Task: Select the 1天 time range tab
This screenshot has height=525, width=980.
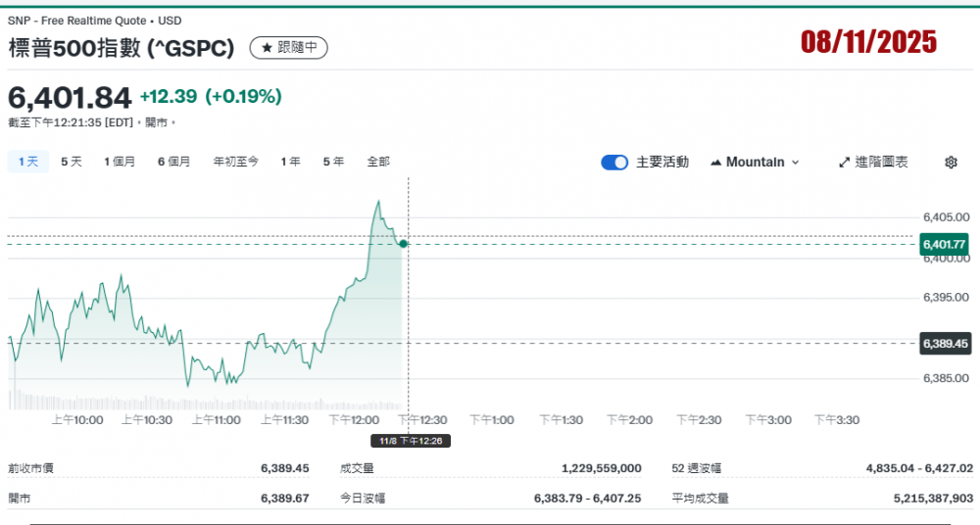Action: point(27,162)
